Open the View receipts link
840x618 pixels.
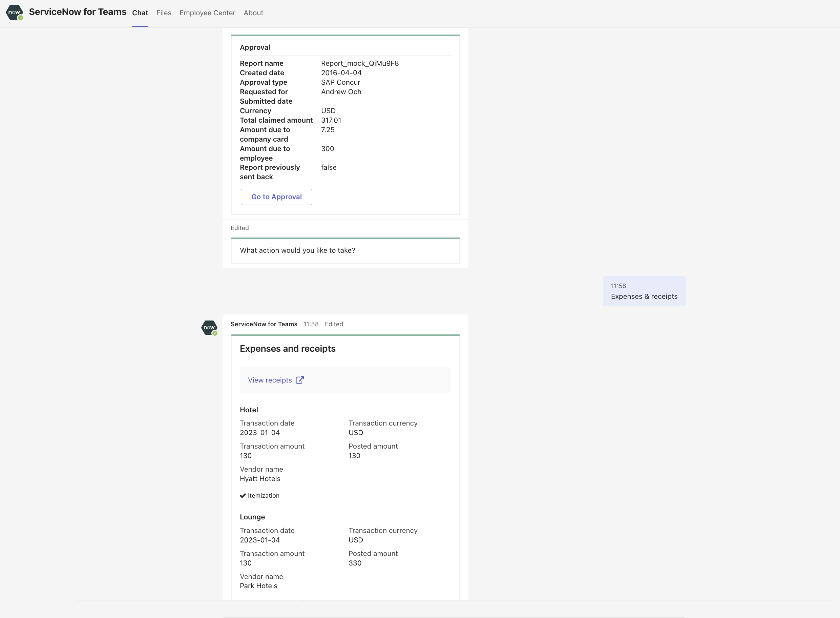pyautogui.click(x=270, y=380)
